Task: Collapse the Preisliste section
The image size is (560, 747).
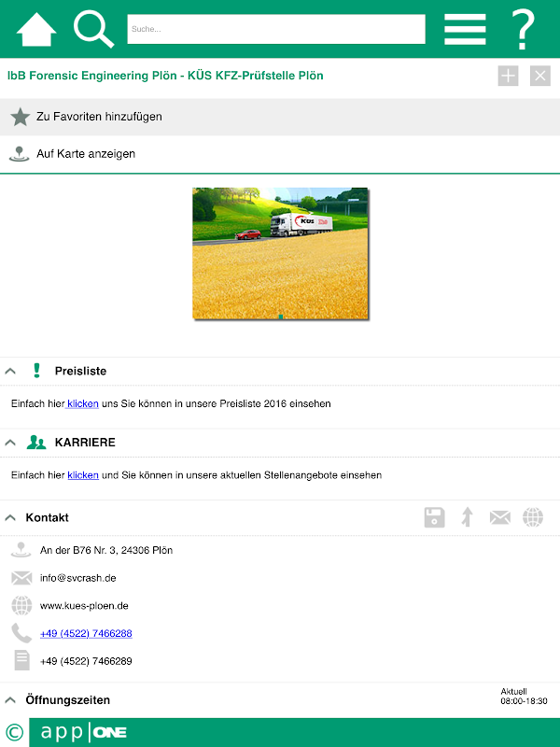Action: point(10,371)
